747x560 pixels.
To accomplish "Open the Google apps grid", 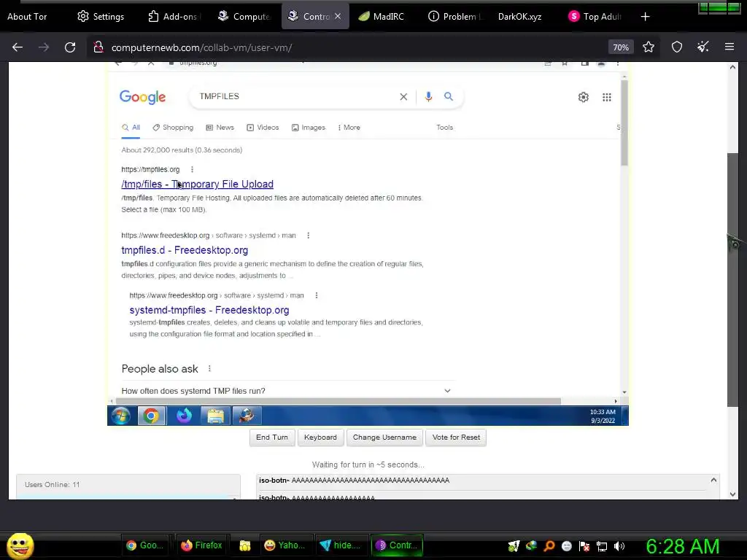I will pos(606,97).
